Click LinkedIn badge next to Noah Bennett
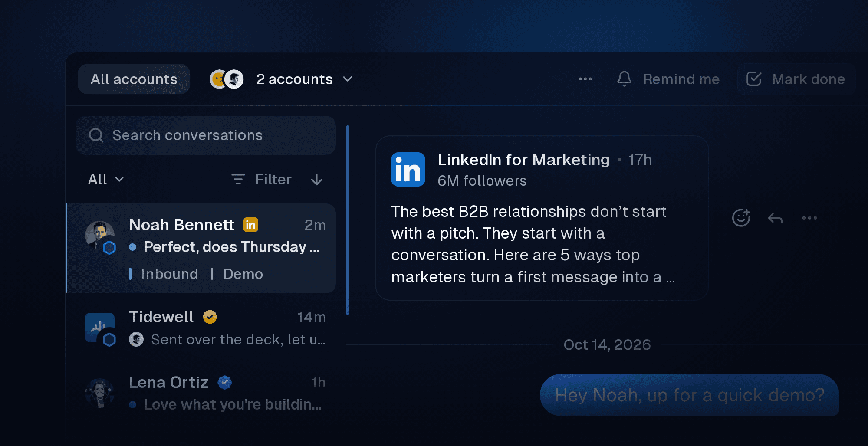The image size is (868, 446). (x=251, y=225)
